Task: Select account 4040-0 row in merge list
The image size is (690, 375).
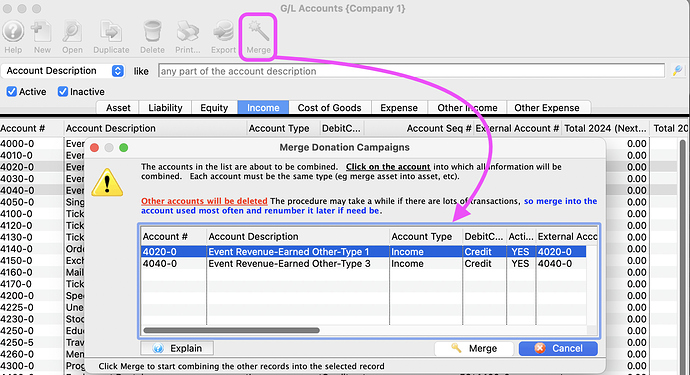Action: (363, 264)
